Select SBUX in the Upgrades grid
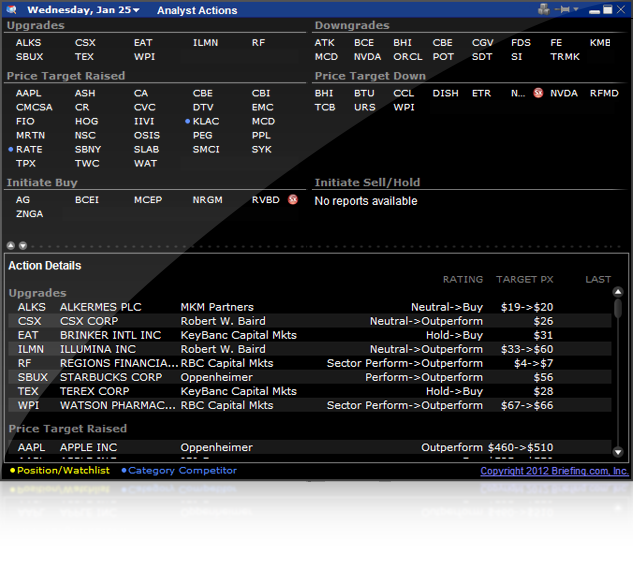This screenshot has height=569, width=633. point(29,57)
